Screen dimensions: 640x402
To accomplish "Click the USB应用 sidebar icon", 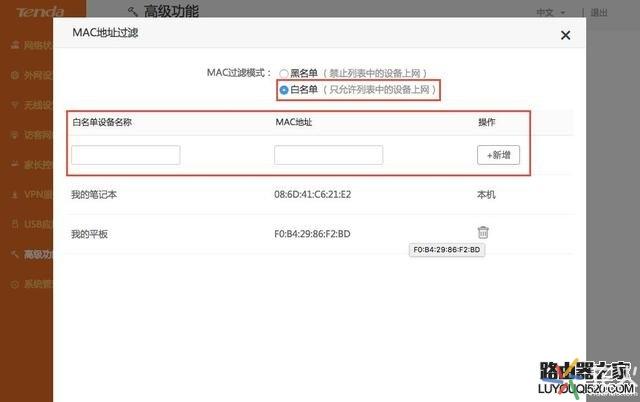I will point(14,225).
